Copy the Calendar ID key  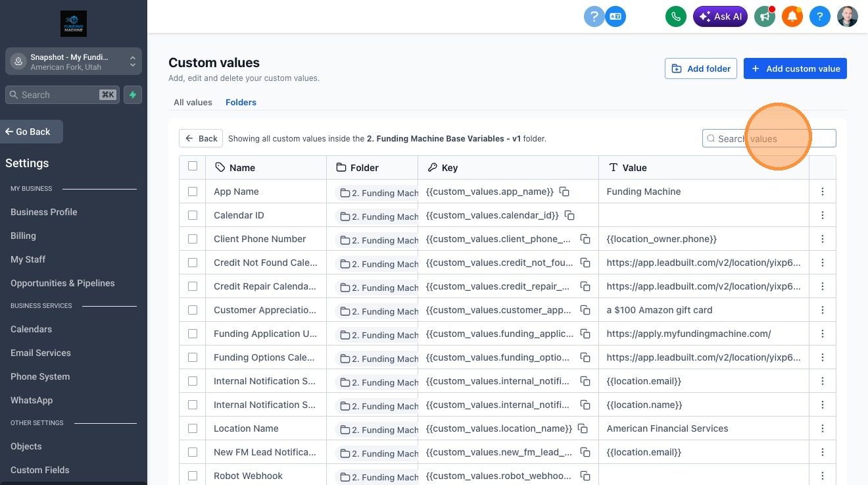(569, 215)
